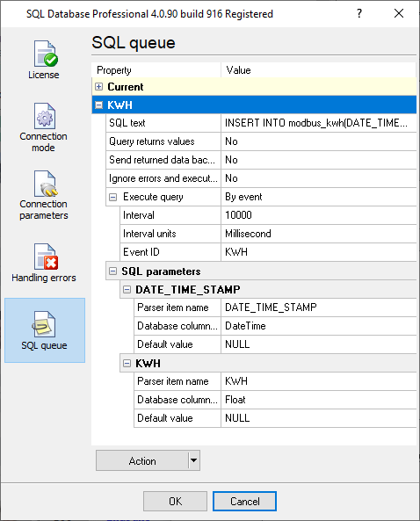Click the Database column DateTime value
The image size is (420, 521).
[x=318, y=326]
